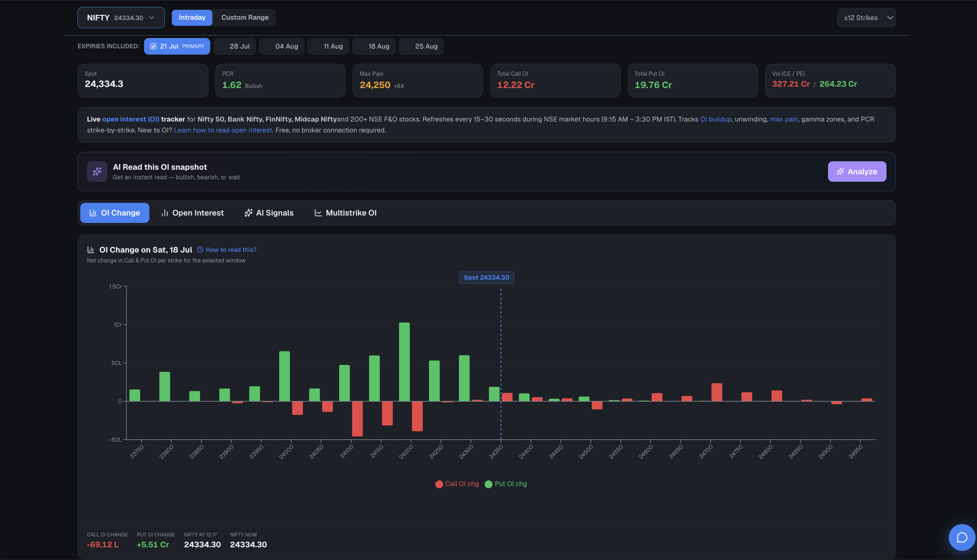Click the Total Put OI 19.76 Cr value
Image resolution: width=977 pixels, height=560 pixels.
[x=653, y=85]
